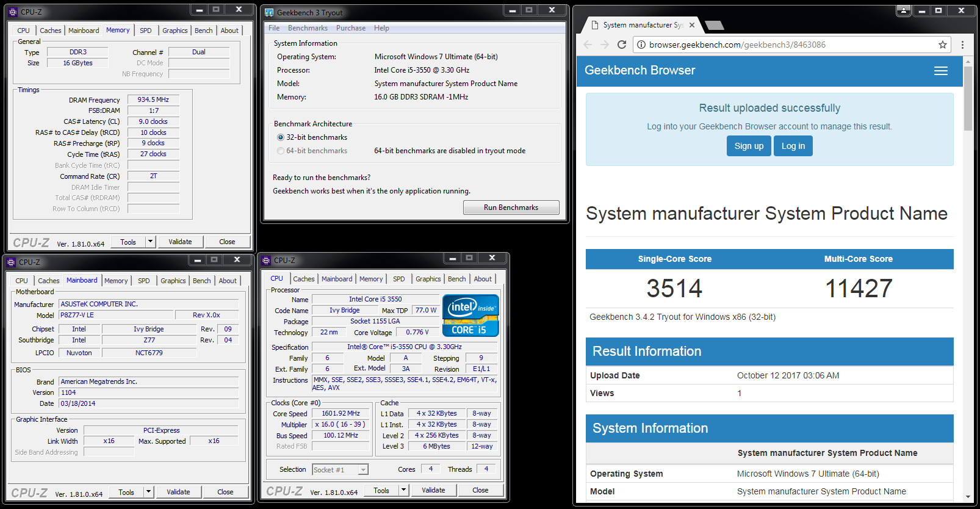Click Sign up button

749,146
